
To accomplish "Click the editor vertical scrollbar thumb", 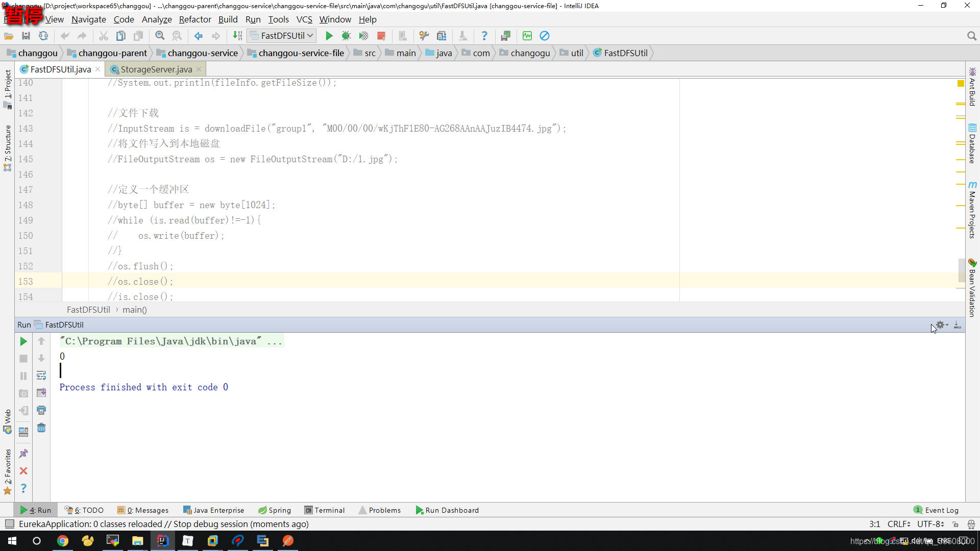I will pos(962,270).
